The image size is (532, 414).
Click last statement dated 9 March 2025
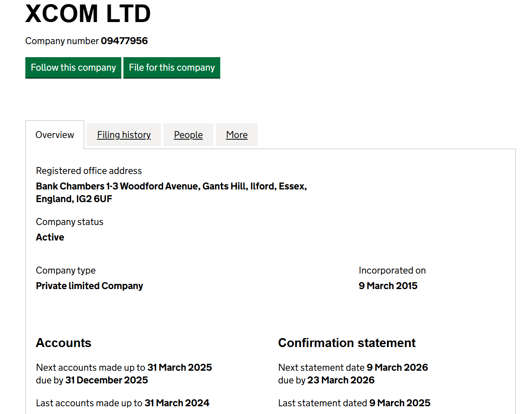(400, 403)
